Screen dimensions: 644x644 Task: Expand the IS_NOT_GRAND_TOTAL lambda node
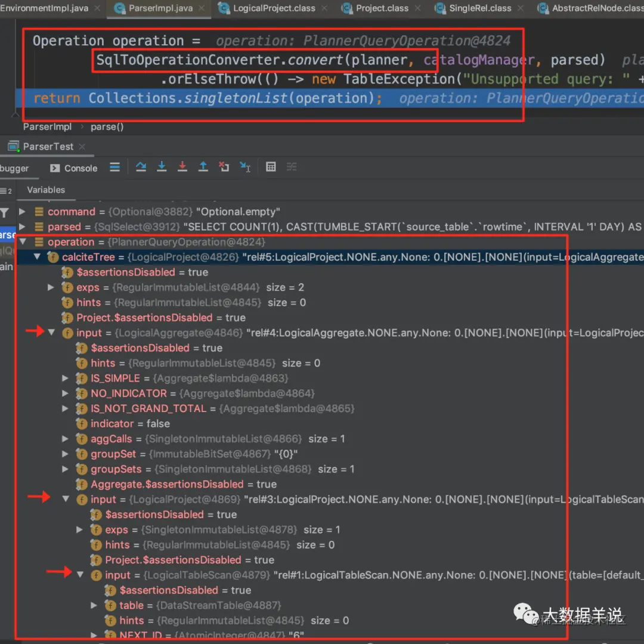[66, 408]
